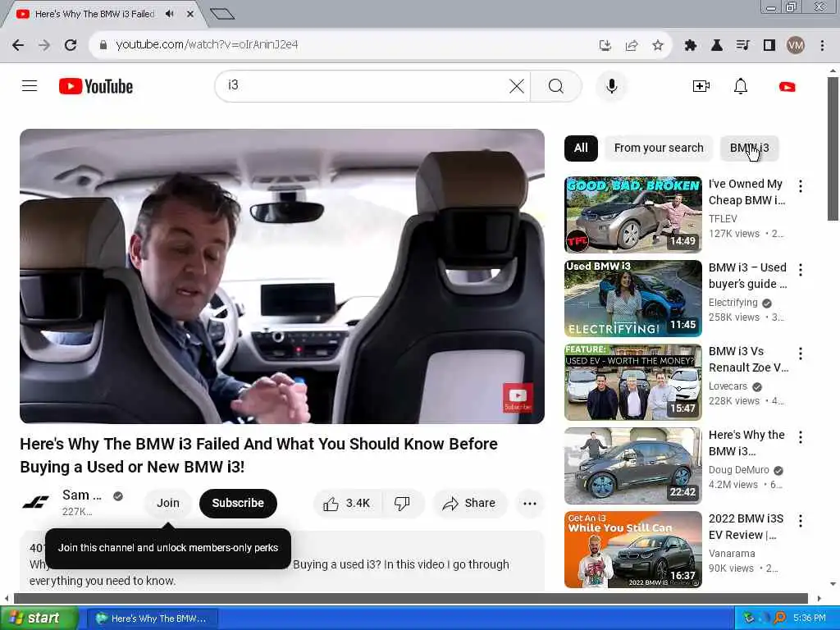Viewport: 840px width, 630px height.
Task: Open the Used BMW i3 Electrifying thumbnail
Action: click(x=632, y=299)
